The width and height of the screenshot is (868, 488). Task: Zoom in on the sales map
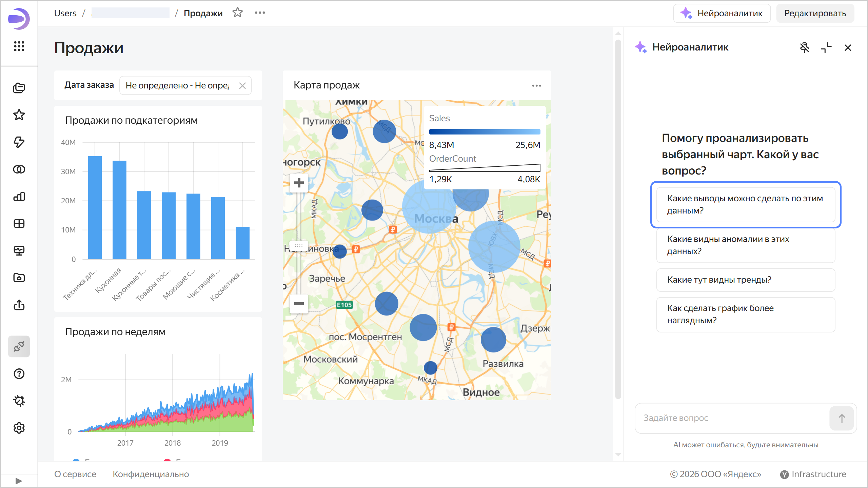pyautogui.click(x=299, y=183)
